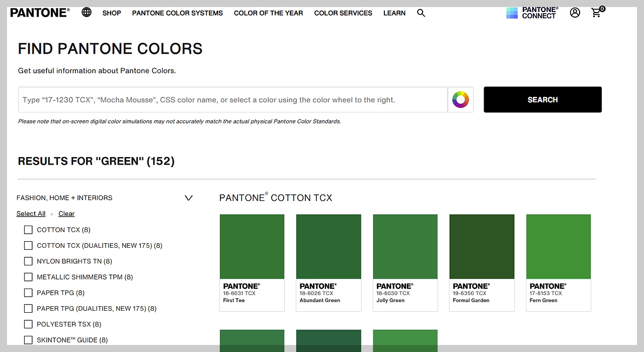Open the COLOR SERVICES menu

click(x=343, y=13)
